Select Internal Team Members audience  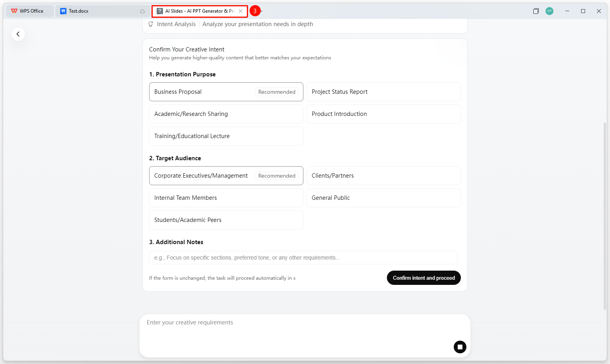click(226, 198)
